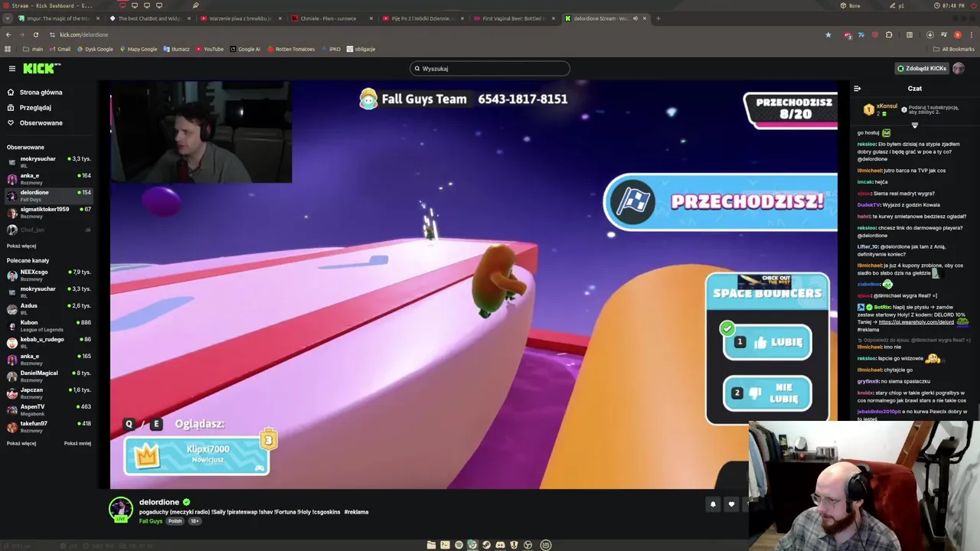Click the 18+ tag

194,521
